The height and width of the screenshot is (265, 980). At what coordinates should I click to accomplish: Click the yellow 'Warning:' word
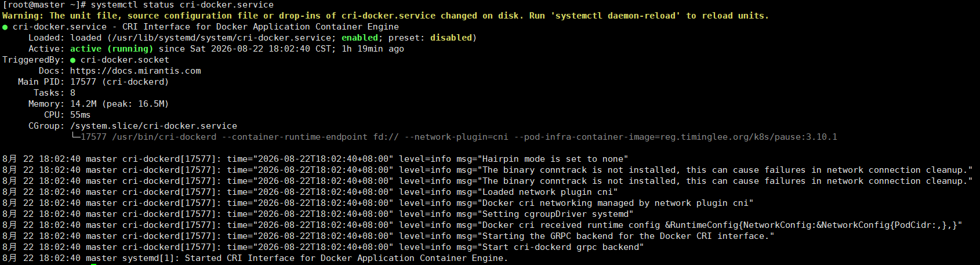click(x=23, y=16)
